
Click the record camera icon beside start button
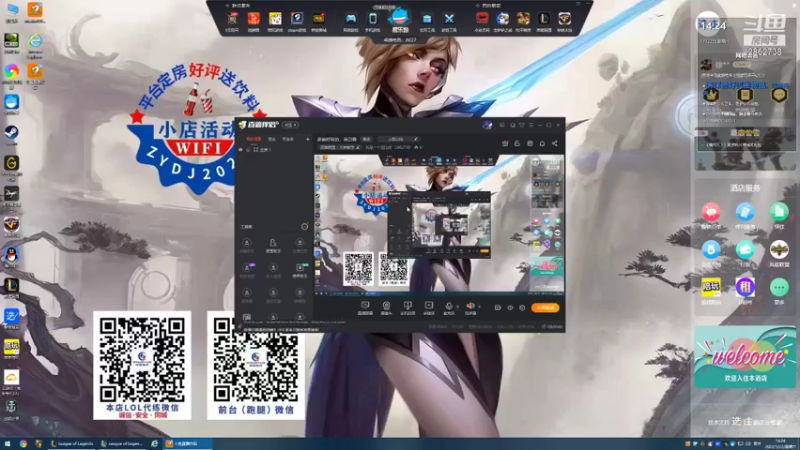pyautogui.click(x=497, y=308)
